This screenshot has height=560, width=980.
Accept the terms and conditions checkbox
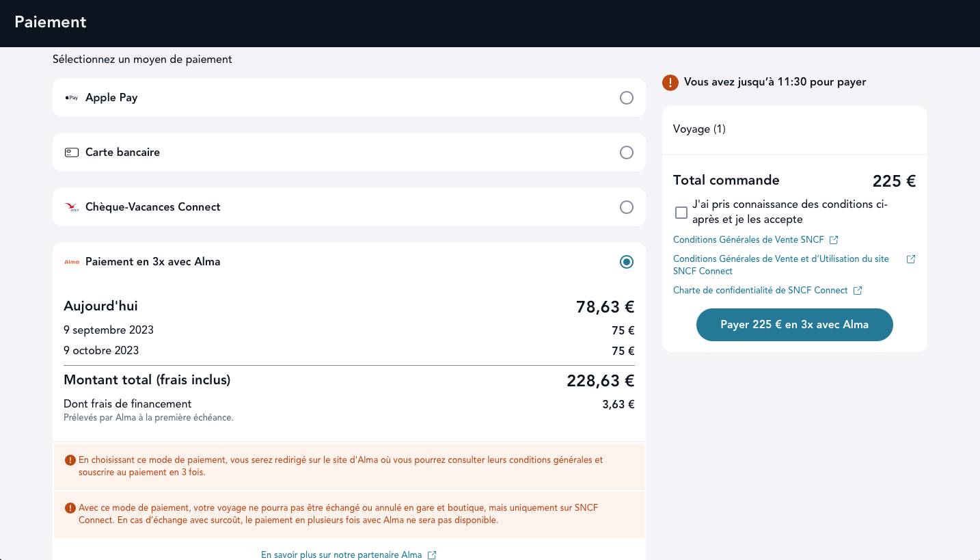[681, 213]
